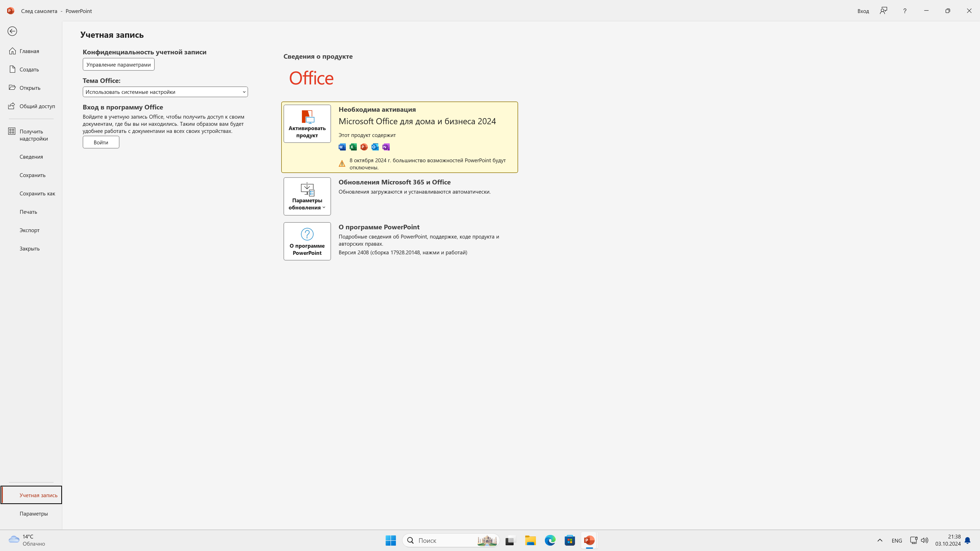Open the Экспорт page
Screen dimensions: 980x551
[31, 230]
